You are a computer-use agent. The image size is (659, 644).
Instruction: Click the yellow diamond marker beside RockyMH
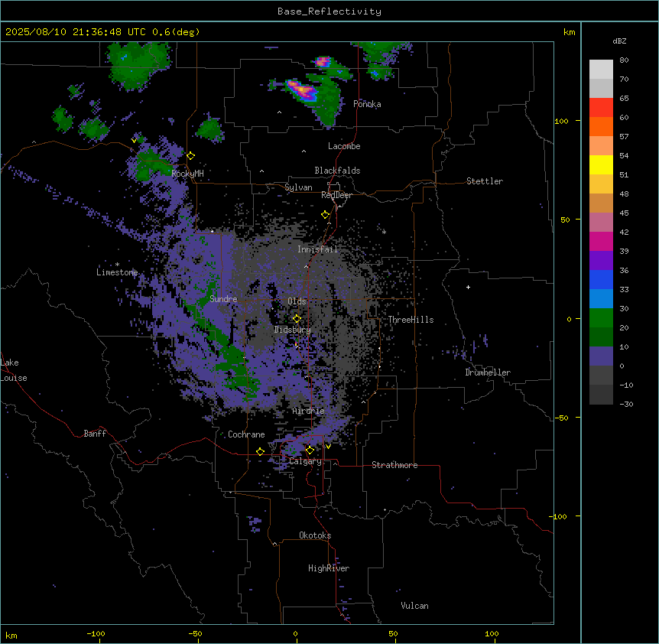tap(191, 156)
